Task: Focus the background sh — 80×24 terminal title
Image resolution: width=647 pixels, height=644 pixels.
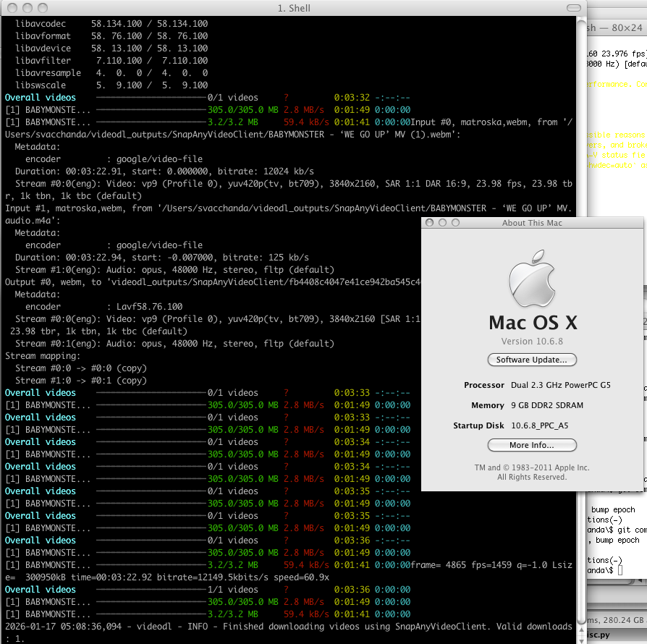Action: [x=615, y=28]
